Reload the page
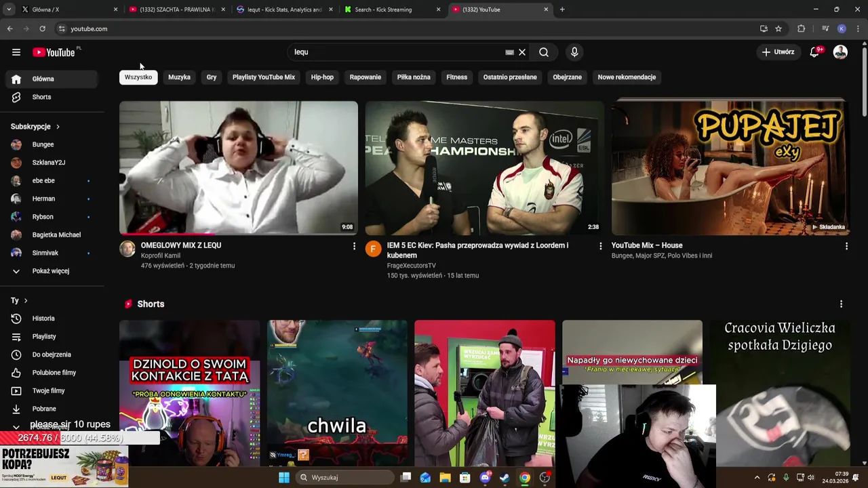This screenshot has height=488, width=868. [42, 28]
